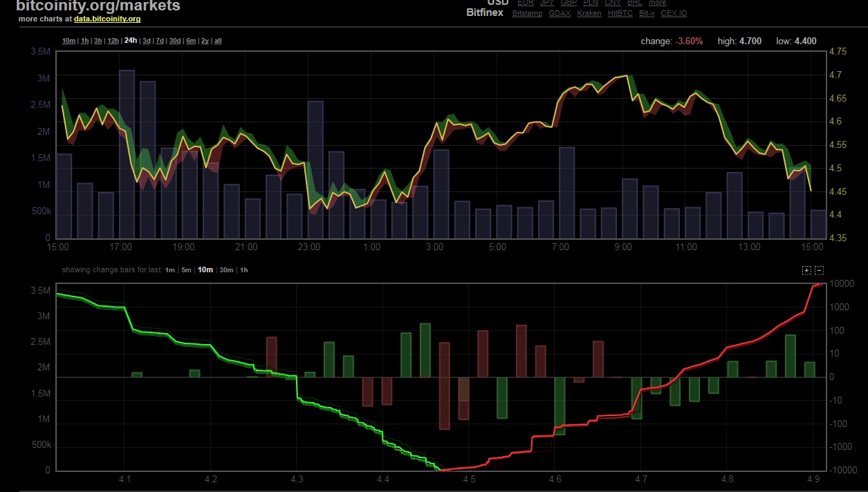Click the tallest volume bar near 17:00

click(127, 154)
